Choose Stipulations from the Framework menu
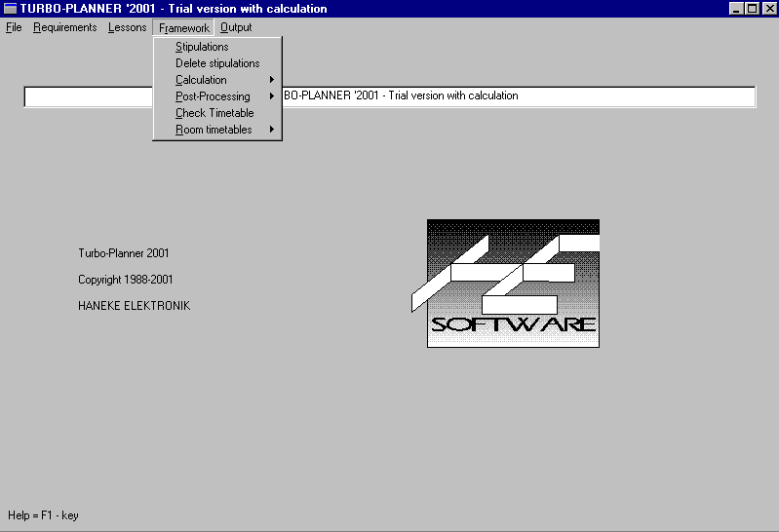Viewport: 779px width, 532px height. coord(217,47)
